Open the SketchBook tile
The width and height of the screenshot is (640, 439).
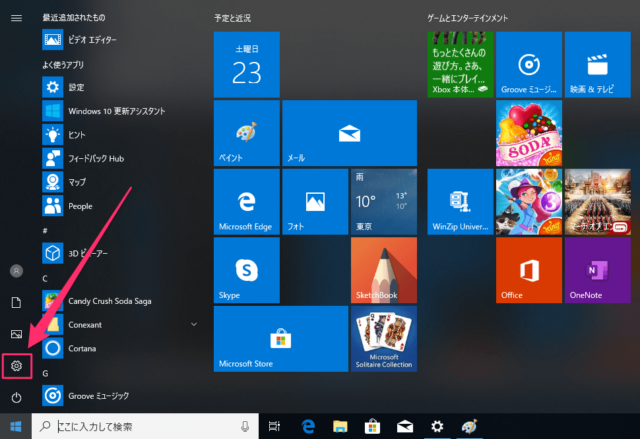[384, 270]
